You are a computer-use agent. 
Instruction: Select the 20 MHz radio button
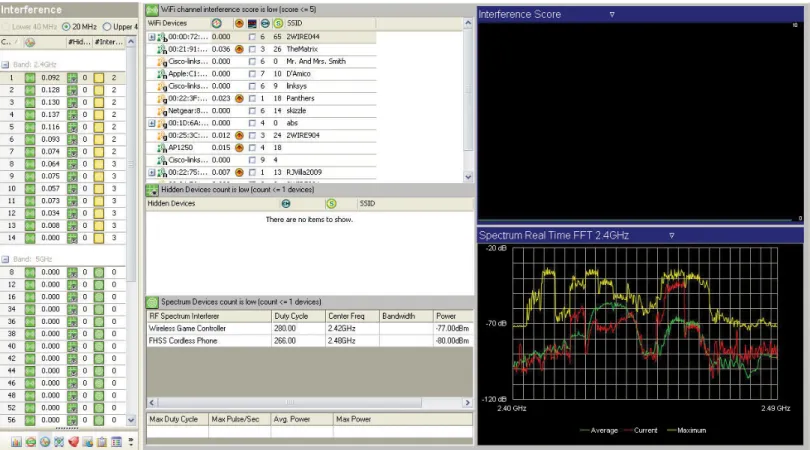[x=66, y=26]
